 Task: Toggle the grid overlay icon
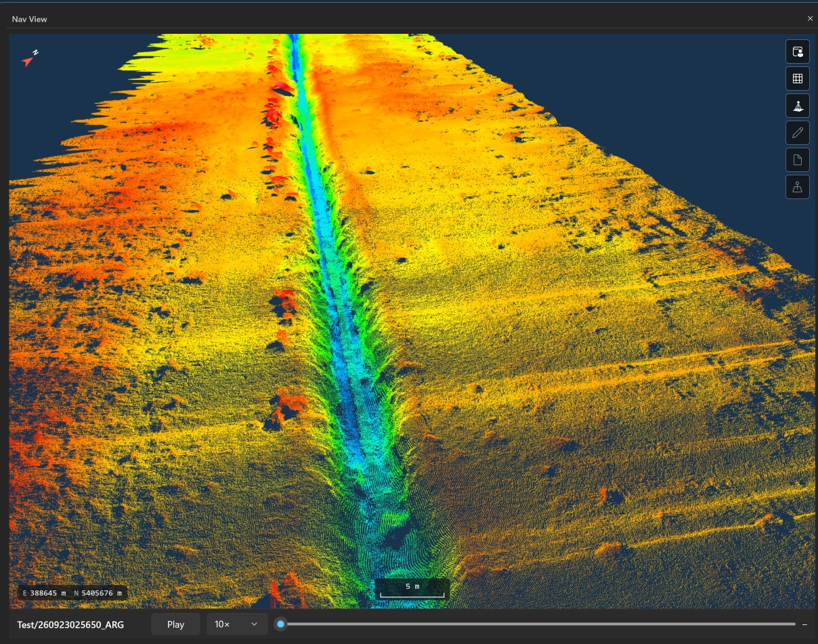tap(798, 79)
